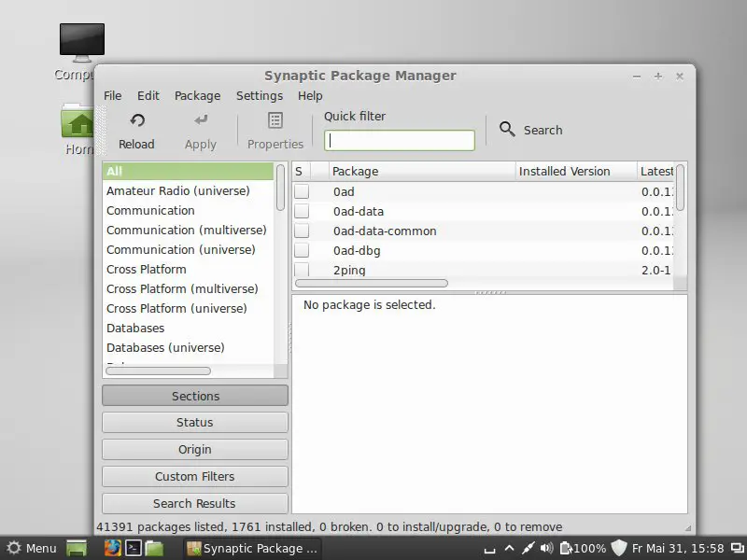The image size is (747, 560).
Task: Click the 2.0-1 version cell
Action: pyautogui.click(x=655, y=270)
